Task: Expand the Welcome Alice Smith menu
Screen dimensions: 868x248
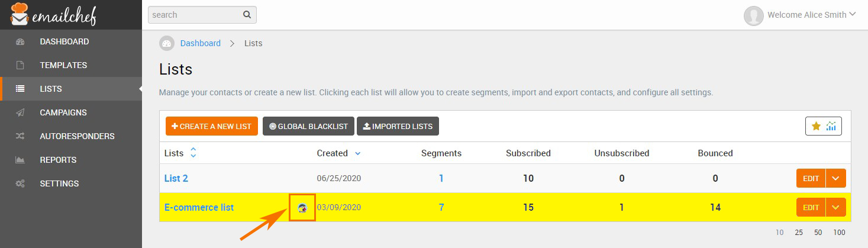Action: pyautogui.click(x=811, y=15)
